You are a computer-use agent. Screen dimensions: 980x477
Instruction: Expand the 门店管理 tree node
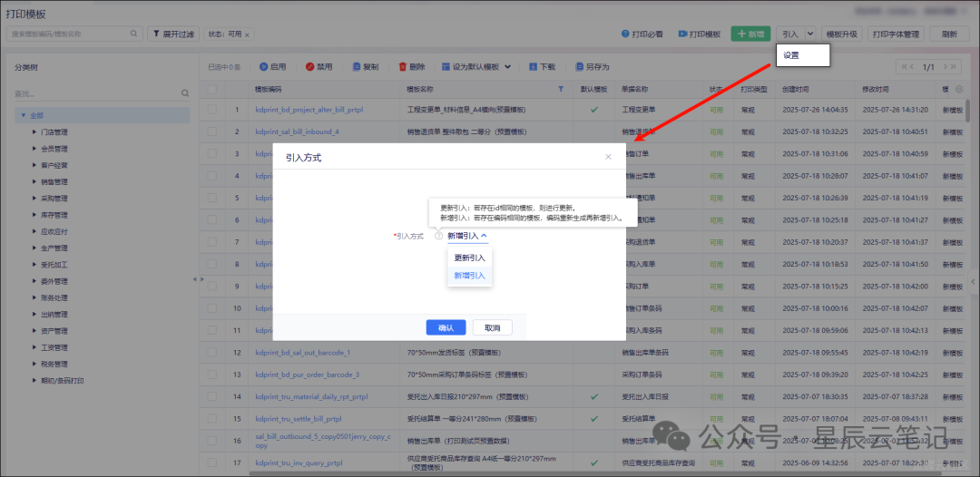point(34,132)
